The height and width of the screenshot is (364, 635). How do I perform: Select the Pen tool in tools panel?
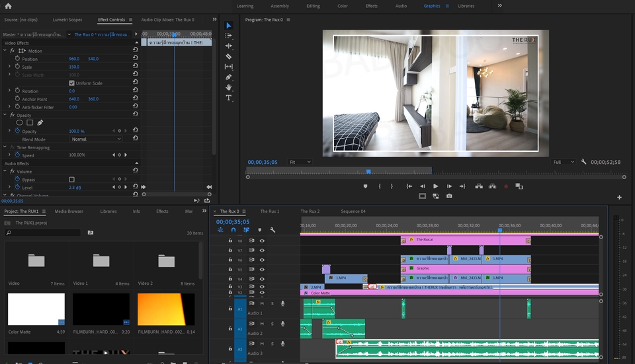228,77
